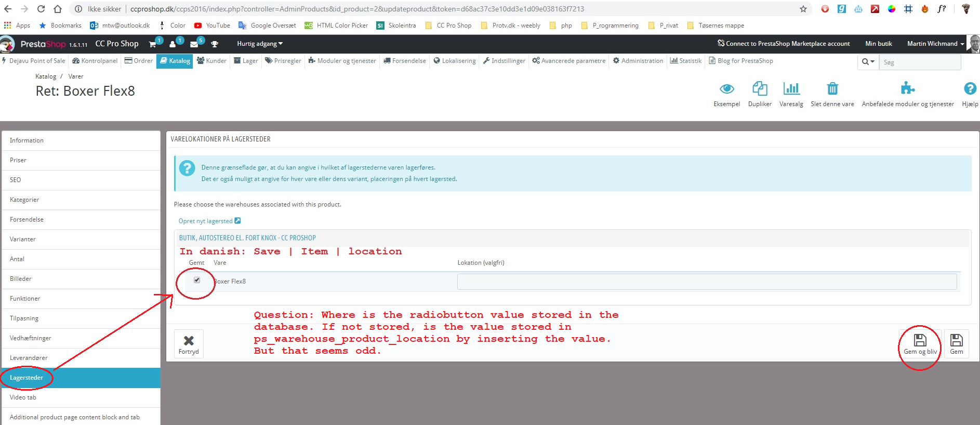Open the Statistik menu

click(x=686, y=61)
